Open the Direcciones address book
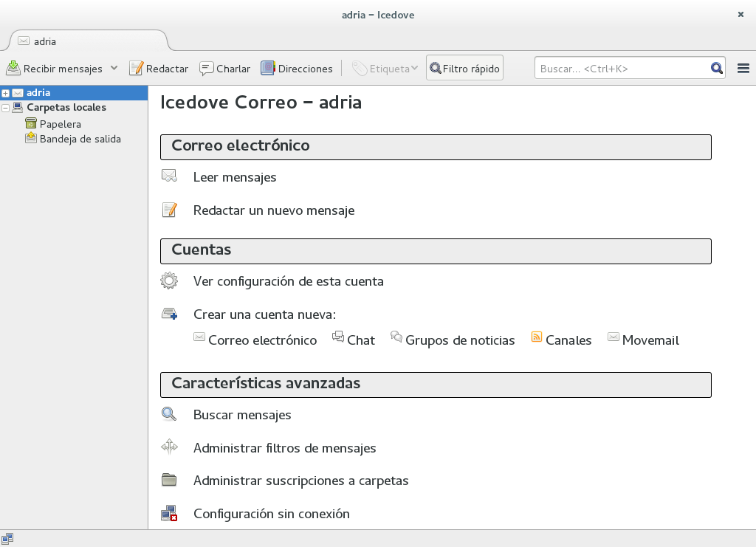 pos(297,69)
